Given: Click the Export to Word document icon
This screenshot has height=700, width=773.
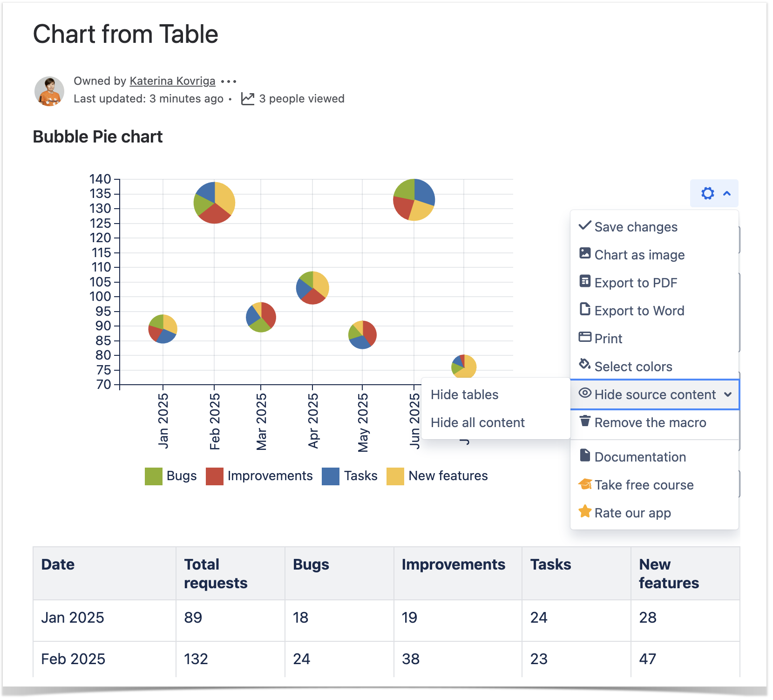Looking at the screenshot, I should (585, 309).
